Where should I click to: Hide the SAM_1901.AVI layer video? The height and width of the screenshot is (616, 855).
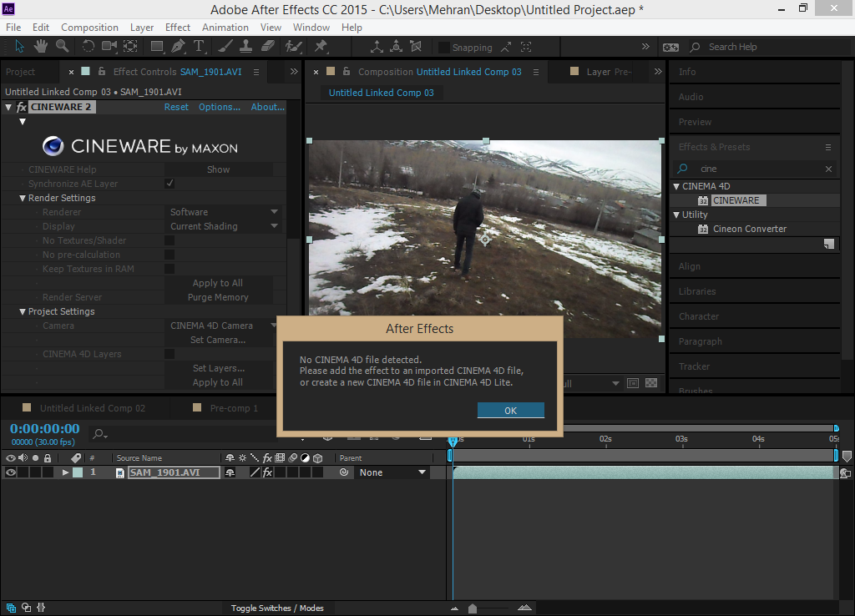coord(10,472)
